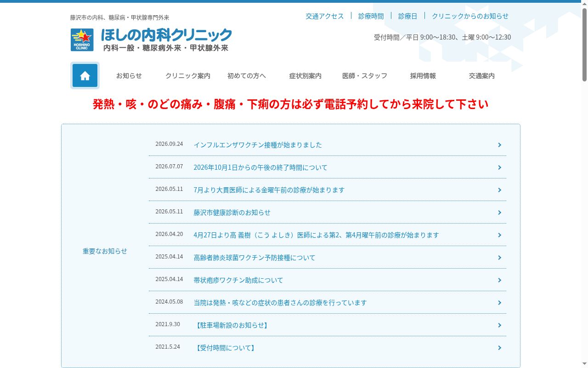Open 高齢者肺炎球菌ワクチン予防接種について article
This screenshot has height=368, width=588.
[254, 258]
